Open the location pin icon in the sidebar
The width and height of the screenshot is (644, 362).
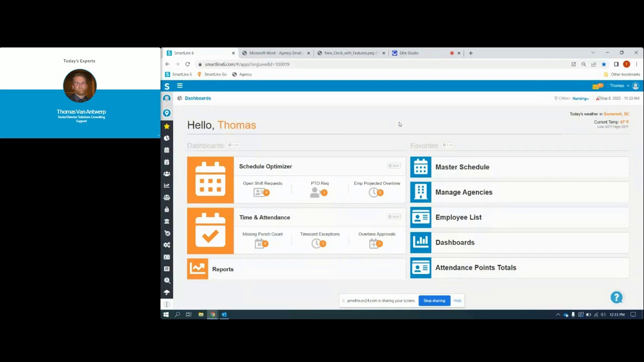coord(167,113)
